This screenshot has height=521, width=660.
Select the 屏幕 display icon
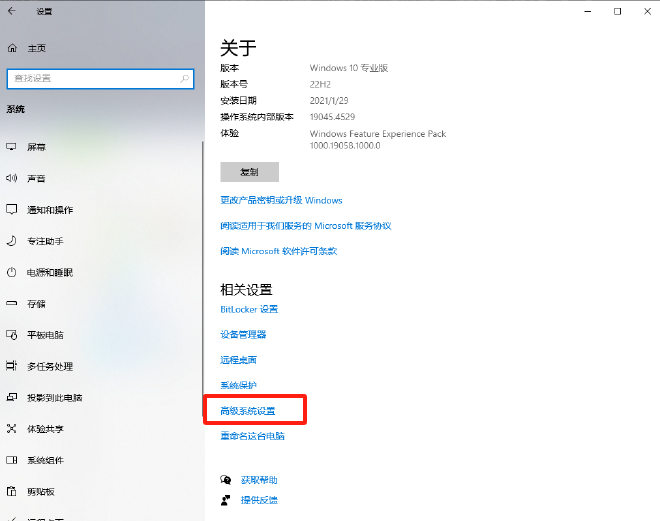[x=11, y=147]
